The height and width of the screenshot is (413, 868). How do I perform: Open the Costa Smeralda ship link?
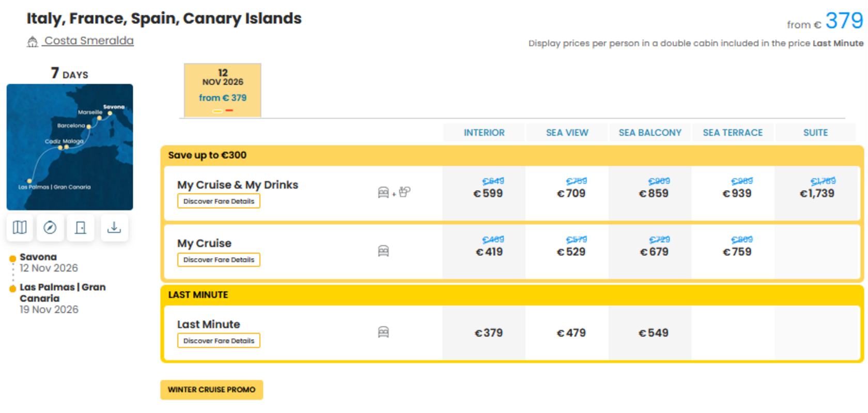(89, 41)
